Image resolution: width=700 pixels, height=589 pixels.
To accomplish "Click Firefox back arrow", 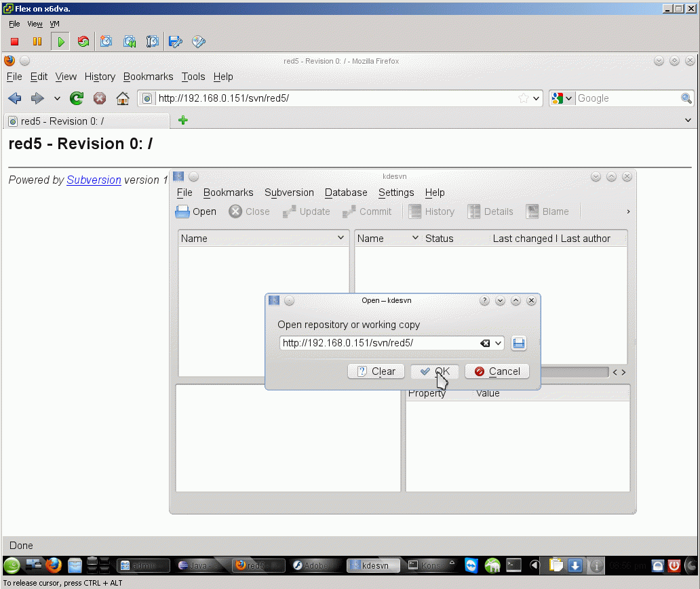I will pos(15,98).
